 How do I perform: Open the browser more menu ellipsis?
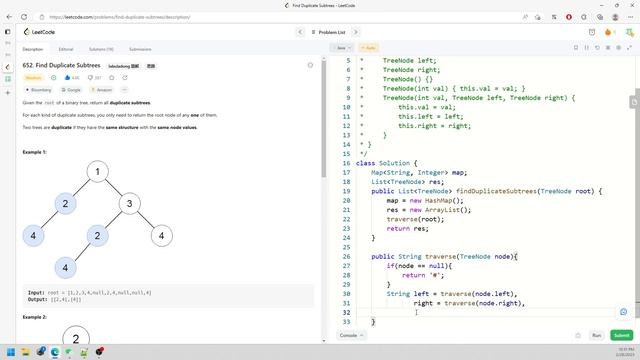[x=630, y=17]
